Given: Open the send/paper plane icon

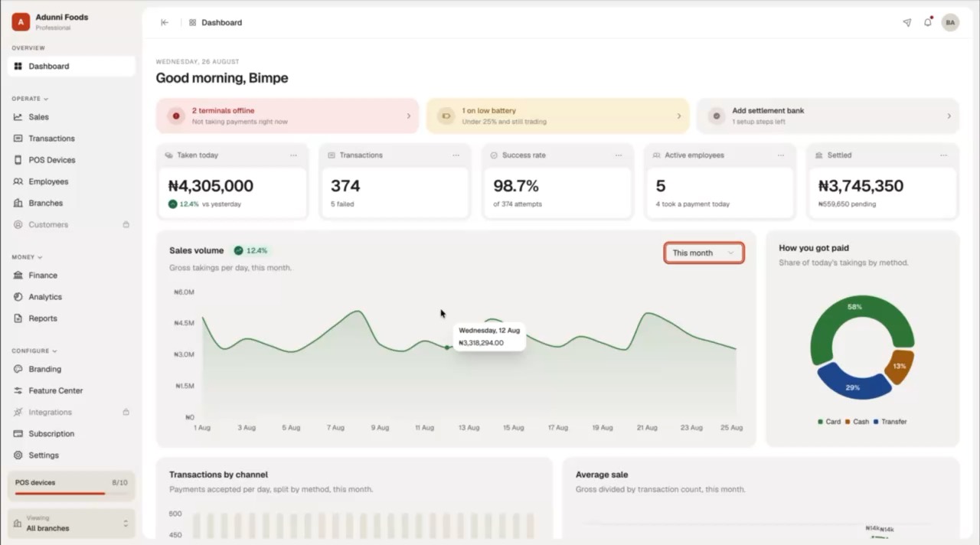Looking at the screenshot, I should [907, 23].
